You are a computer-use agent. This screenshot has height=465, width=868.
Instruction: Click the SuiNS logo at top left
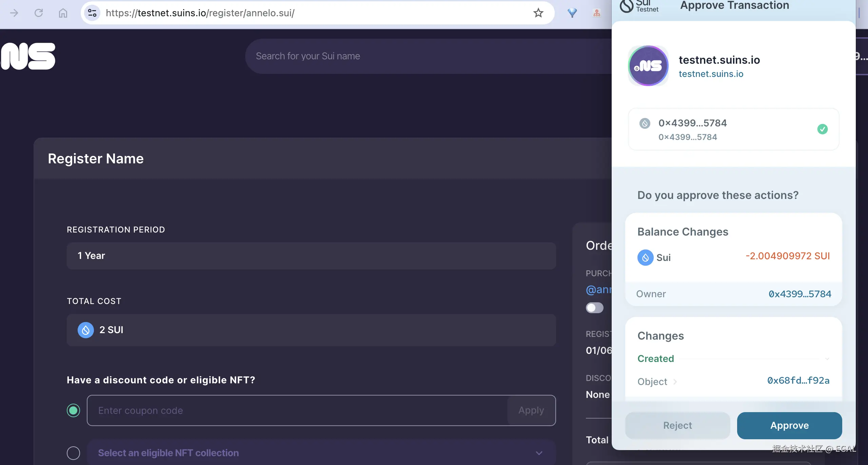coord(28,56)
